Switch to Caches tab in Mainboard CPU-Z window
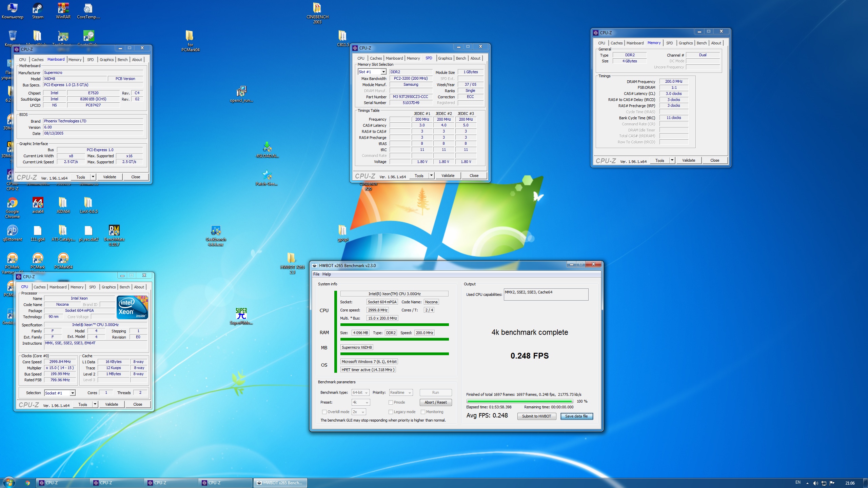This screenshot has height=488, width=868. (x=37, y=60)
